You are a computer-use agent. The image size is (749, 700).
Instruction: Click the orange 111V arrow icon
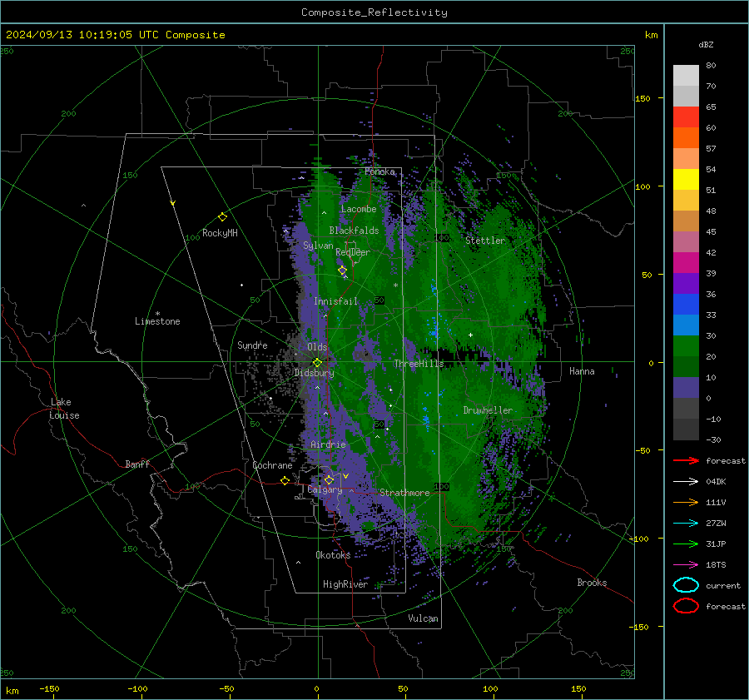(686, 502)
